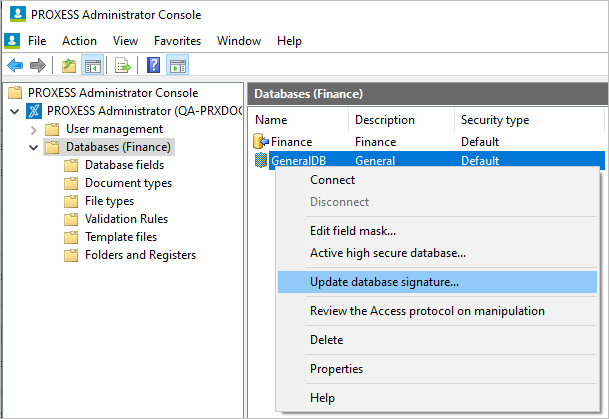Screen dimensions: 609x419
Task: Click Finance row's Default security type
Action: click(x=480, y=142)
